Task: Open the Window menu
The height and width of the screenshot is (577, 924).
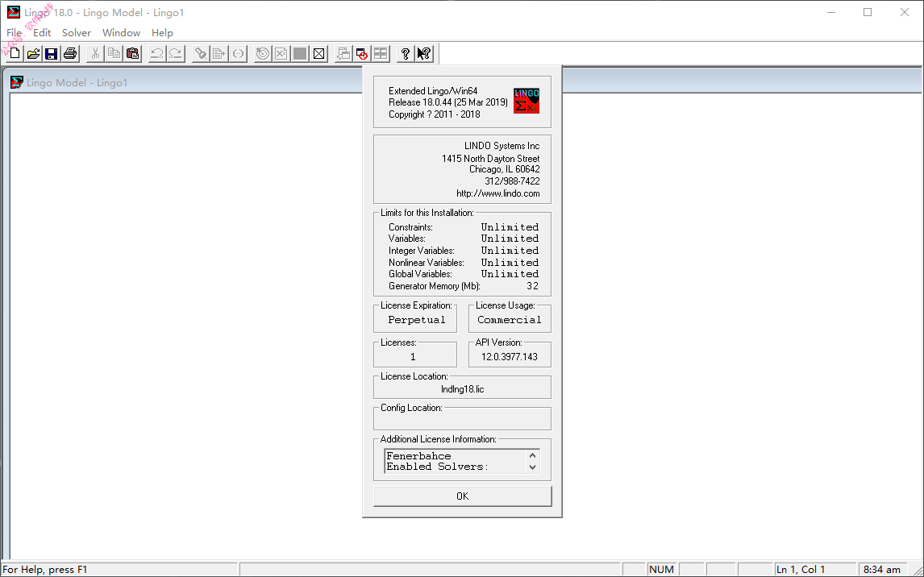Action: (x=122, y=33)
